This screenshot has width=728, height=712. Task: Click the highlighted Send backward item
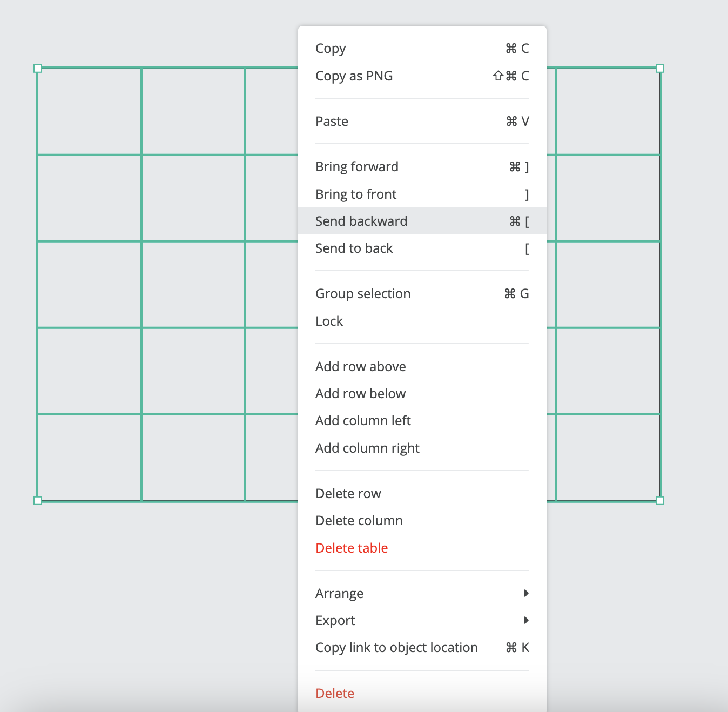[422, 221]
